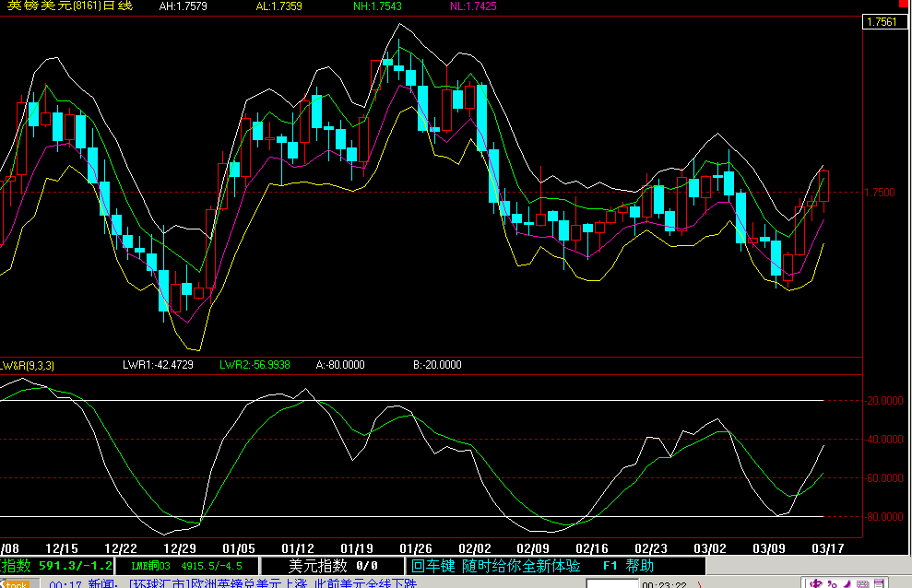Select the AH:1.7579 indicator value
The image size is (912, 588).
183,6
